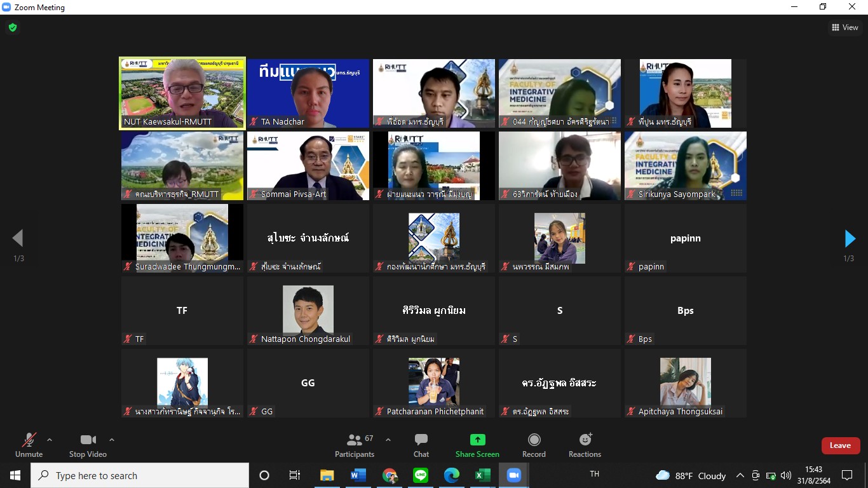
Task: Leave the meeting with the red button
Action: point(840,445)
